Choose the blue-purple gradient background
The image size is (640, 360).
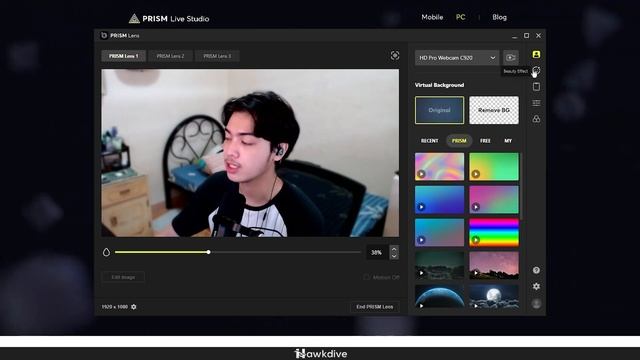[x=440, y=200]
